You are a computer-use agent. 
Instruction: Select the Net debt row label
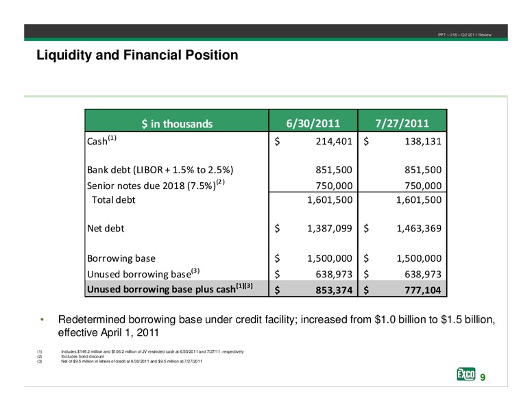coord(106,228)
